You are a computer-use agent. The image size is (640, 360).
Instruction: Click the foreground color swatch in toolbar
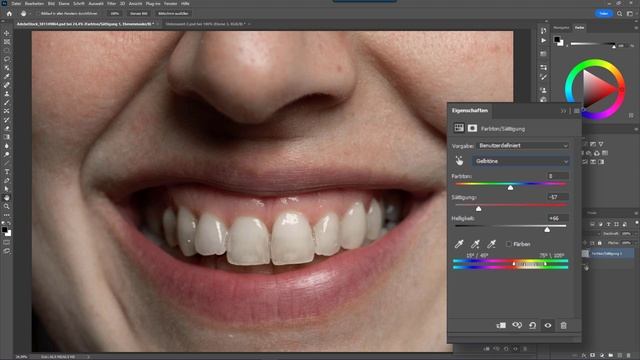(x=4, y=230)
